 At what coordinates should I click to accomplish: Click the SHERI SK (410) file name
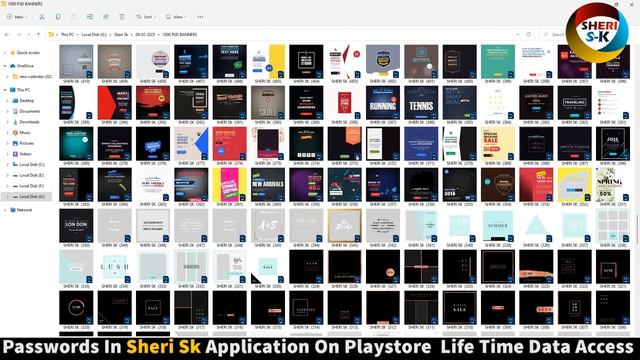(x=76, y=81)
